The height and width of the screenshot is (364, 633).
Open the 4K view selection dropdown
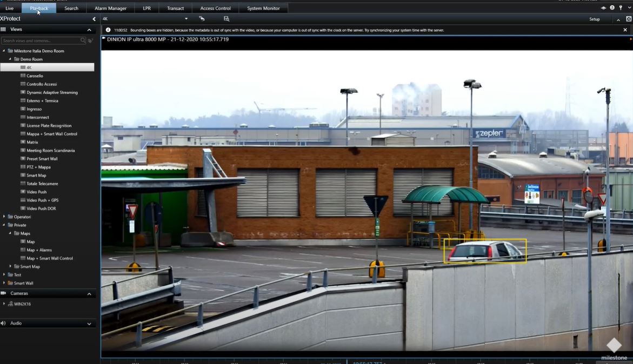tap(186, 19)
